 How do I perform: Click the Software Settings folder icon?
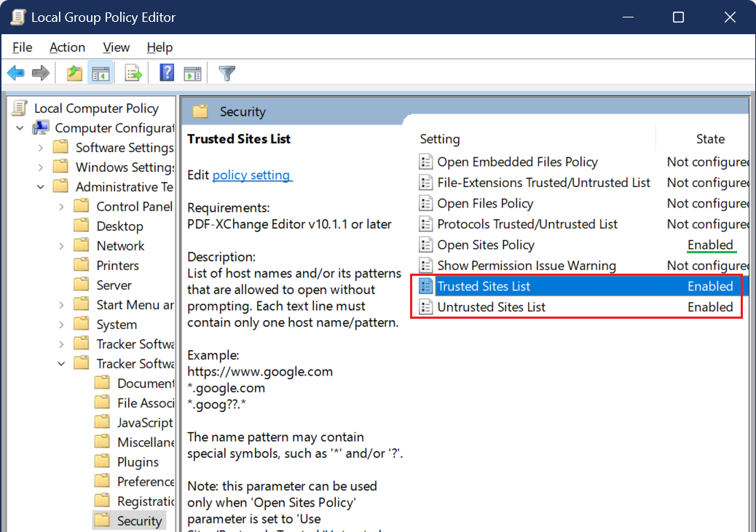(60, 146)
